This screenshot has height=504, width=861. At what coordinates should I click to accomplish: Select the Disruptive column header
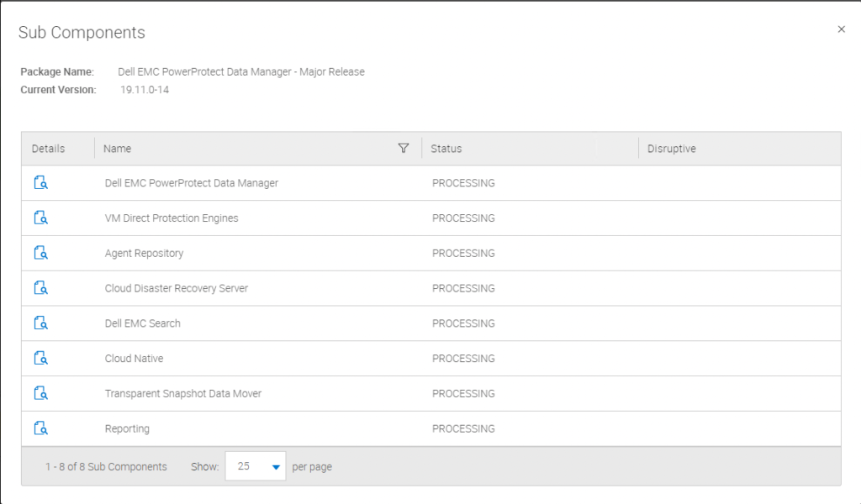tap(671, 148)
